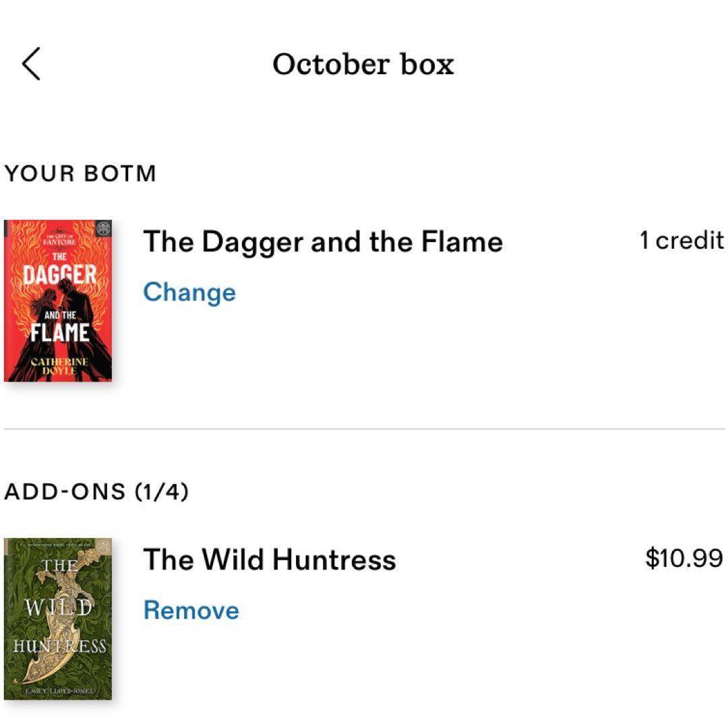728x728 pixels.
Task: Select The Wild Huntress title text
Action: [x=270, y=559]
